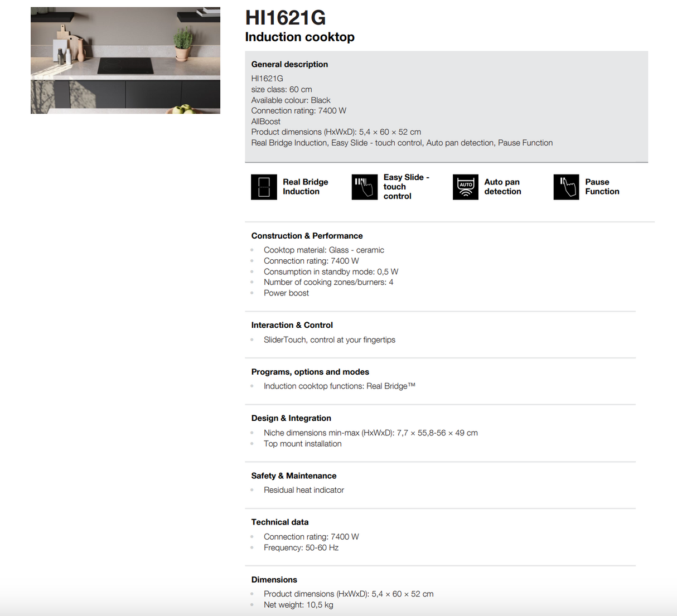Click the Pause Function hand icon

[566, 187]
